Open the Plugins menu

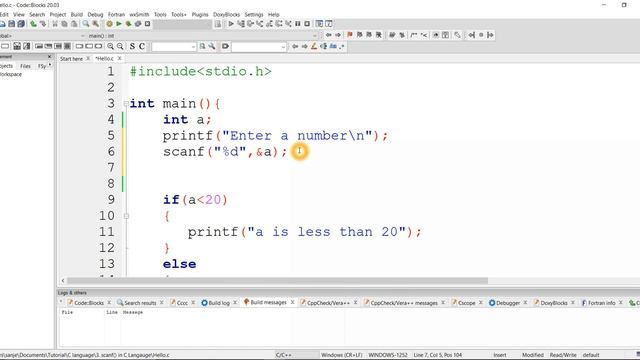(200, 14)
